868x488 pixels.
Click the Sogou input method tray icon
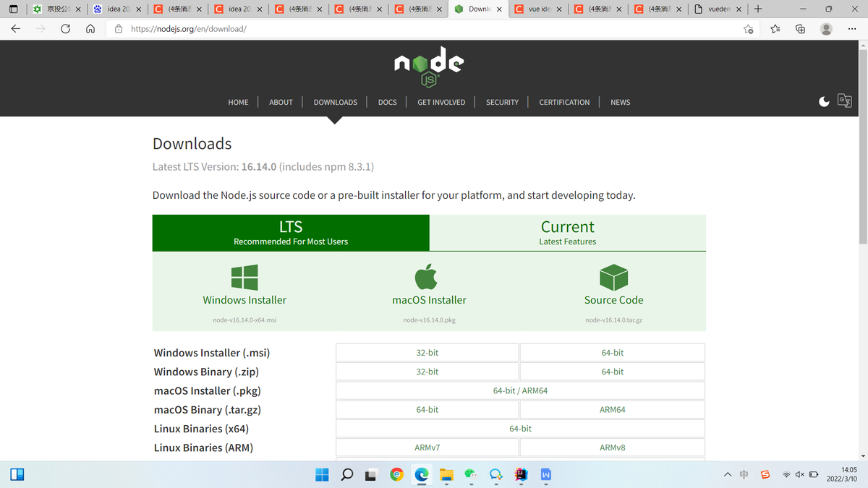click(x=765, y=474)
